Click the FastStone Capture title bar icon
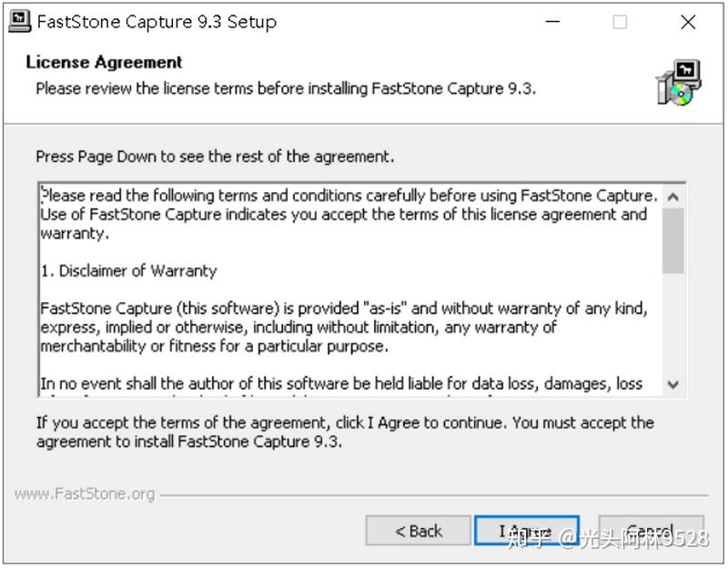The width and height of the screenshot is (728, 569). coord(19,21)
